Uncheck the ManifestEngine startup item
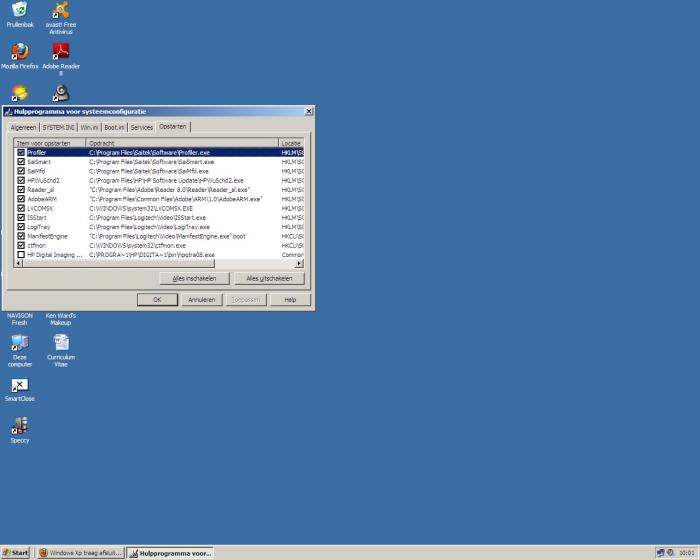The width and height of the screenshot is (700, 560). point(21,236)
